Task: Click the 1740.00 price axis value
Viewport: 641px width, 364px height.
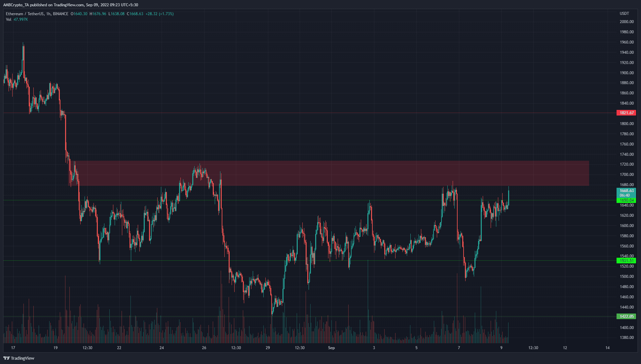Action: [x=627, y=154]
